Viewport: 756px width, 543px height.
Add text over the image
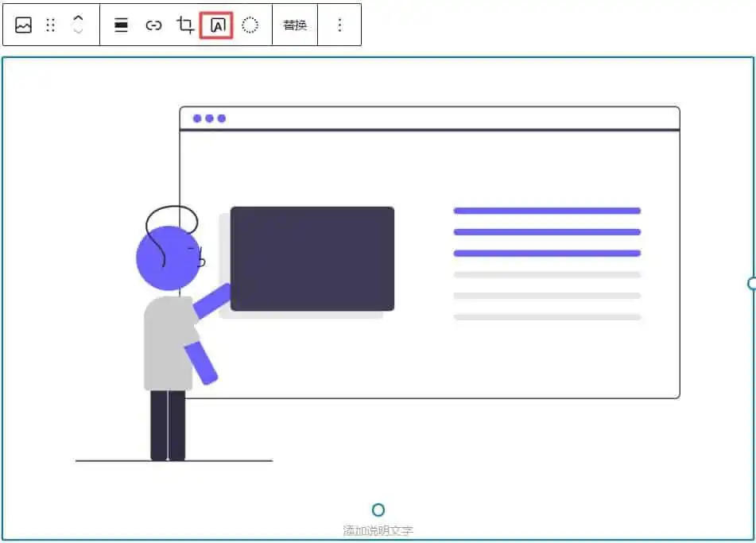(x=217, y=25)
